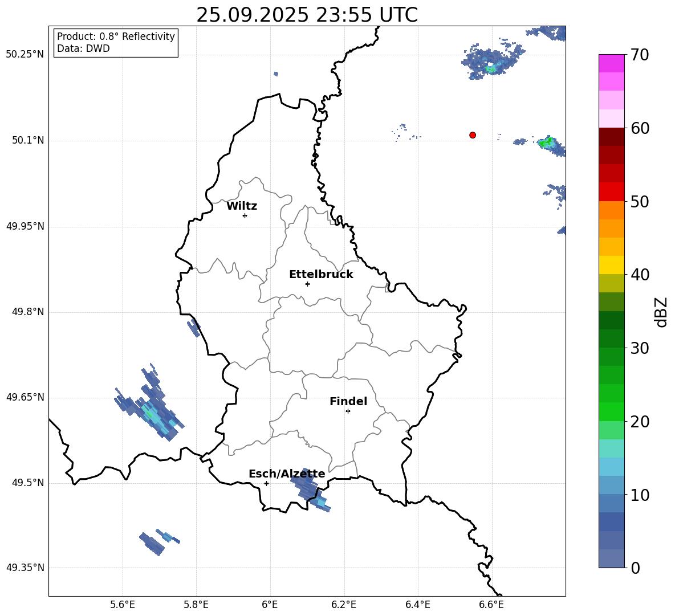Click the Data: DWD text in legend box

pos(83,48)
